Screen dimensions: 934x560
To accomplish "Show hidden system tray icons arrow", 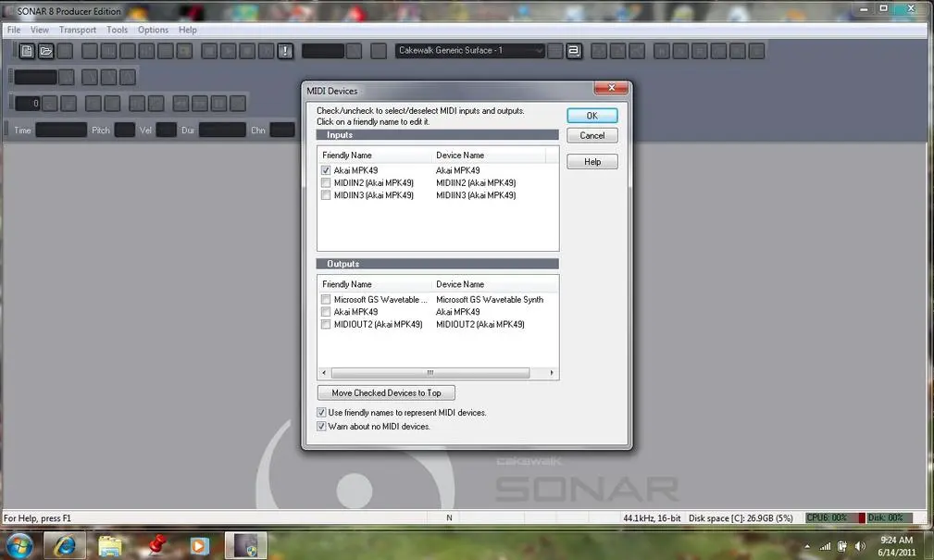I will [807, 546].
